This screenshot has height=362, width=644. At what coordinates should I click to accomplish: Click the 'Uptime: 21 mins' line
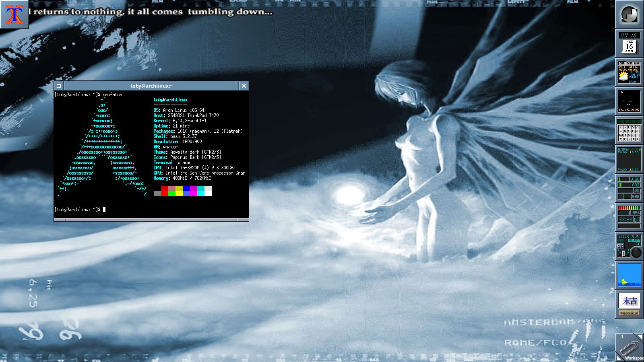click(x=171, y=126)
